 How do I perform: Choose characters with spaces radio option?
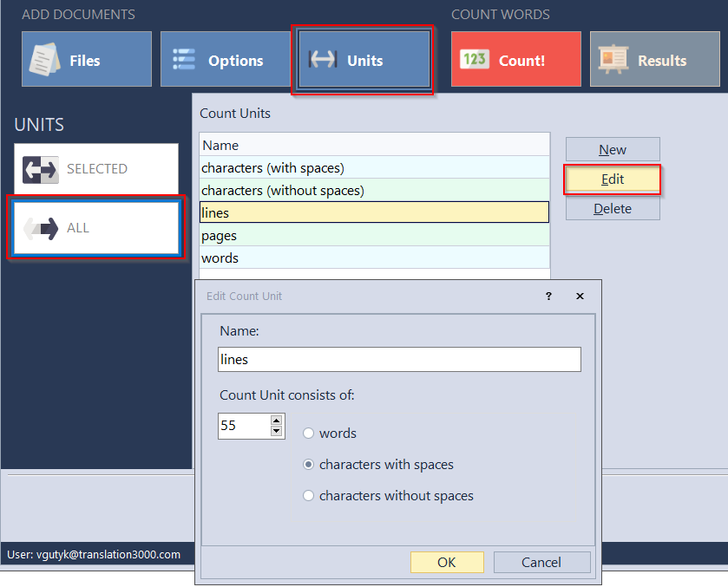308,465
